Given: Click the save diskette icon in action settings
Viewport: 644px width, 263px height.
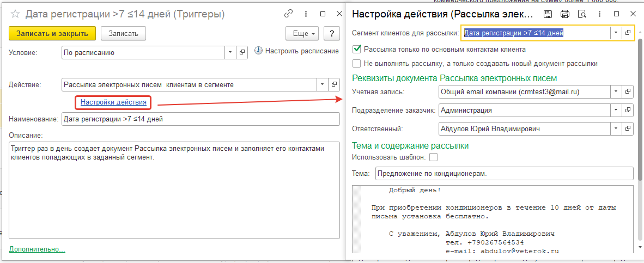Looking at the screenshot, I should (x=548, y=14).
